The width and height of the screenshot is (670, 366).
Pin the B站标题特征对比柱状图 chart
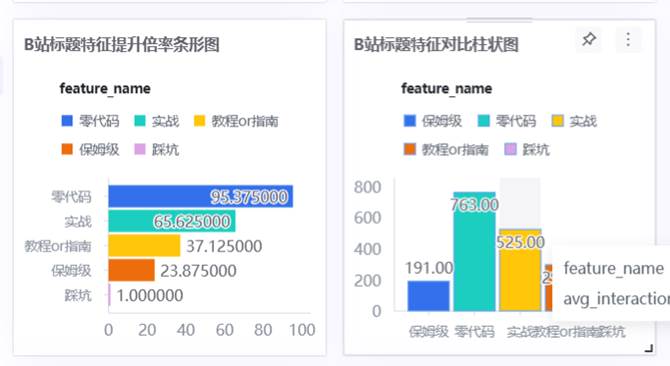pyautogui.click(x=589, y=40)
